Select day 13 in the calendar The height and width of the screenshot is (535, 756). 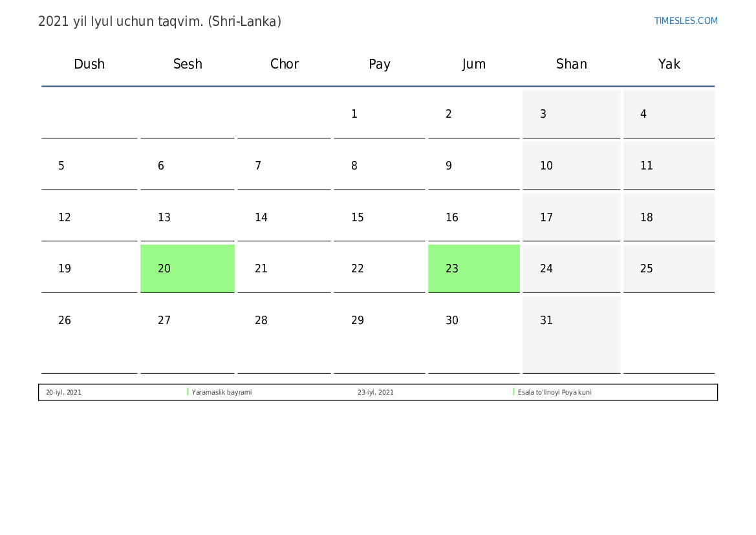(188, 217)
